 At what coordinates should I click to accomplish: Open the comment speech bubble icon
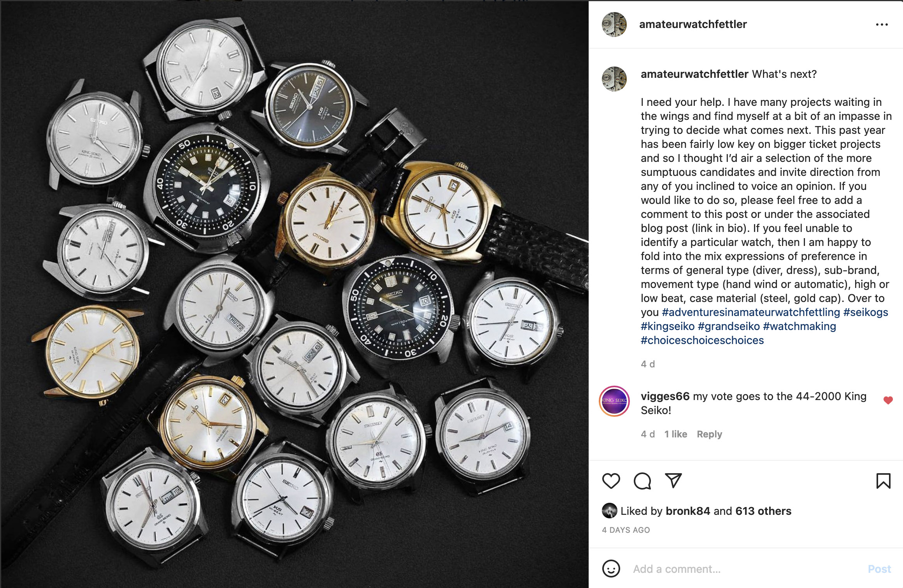click(x=642, y=481)
